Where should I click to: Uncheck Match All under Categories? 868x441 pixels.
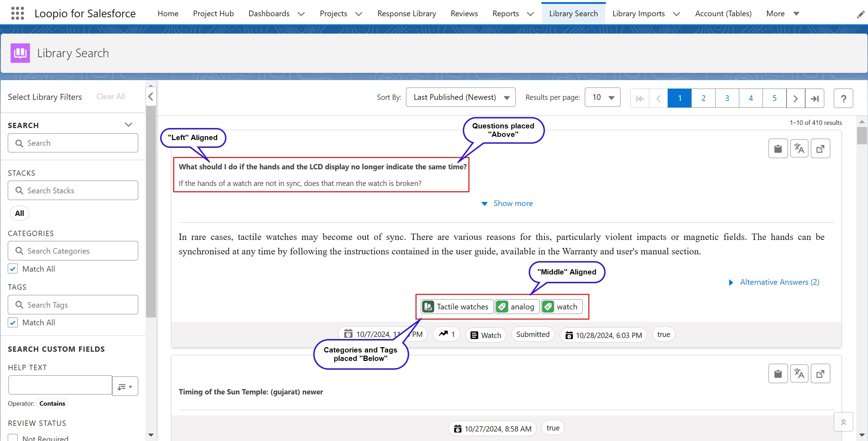13,269
